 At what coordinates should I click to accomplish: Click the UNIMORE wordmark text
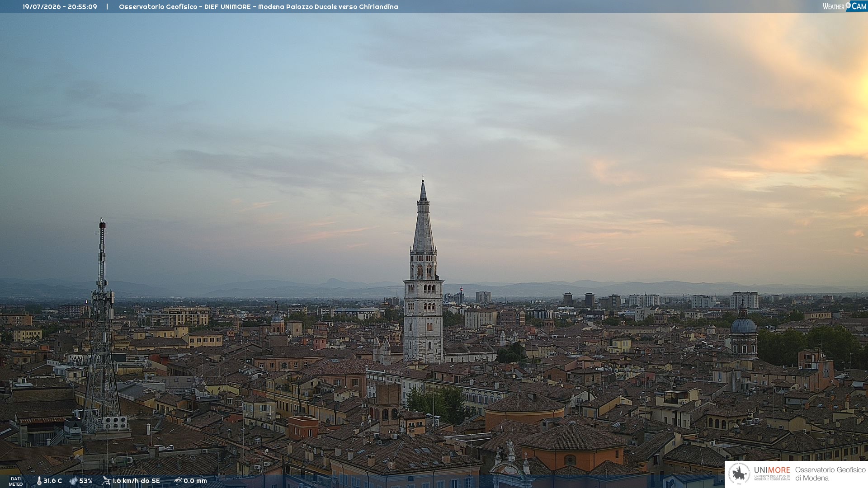[x=772, y=470]
